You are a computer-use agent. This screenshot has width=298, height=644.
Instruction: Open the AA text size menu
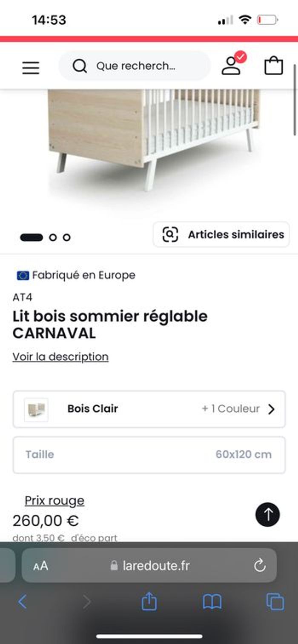40,566
